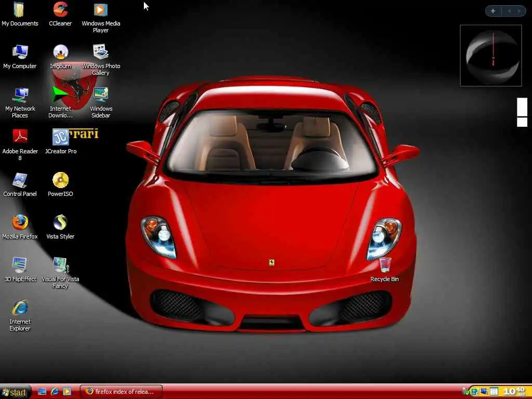The height and width of the screenshot is (399, 532).
Task: Open Internet Explorer from quick launch bar
Action: (55, 392)
